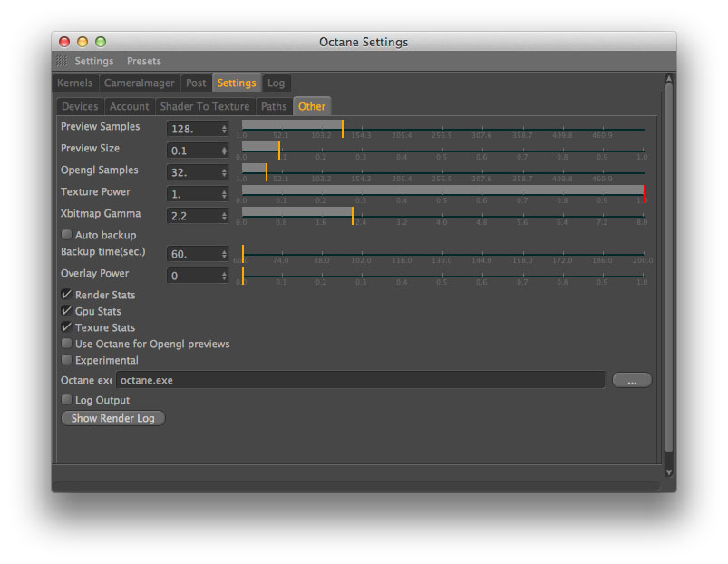This screenshot has height=564, width=728.
Task: Open the Shader To Texture sub-tab
Action: [x=205, y=107]
